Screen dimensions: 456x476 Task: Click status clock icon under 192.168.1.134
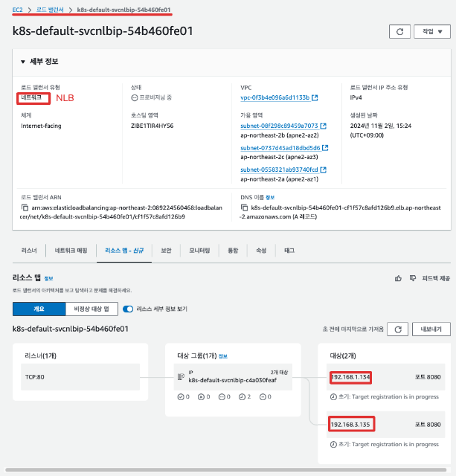pyautogui.click(x=333, y=396)
